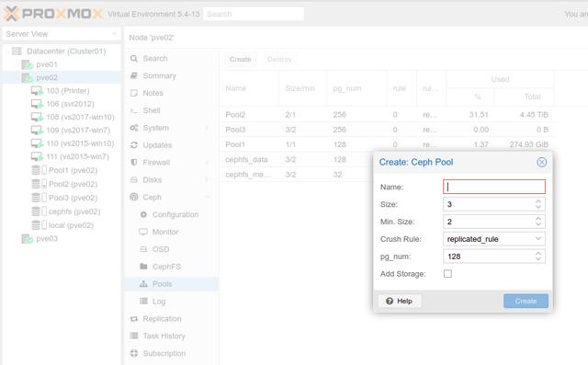Viewport: 588px width, 365px height.
Task: Click the Disks drive icon
Action: pos(134,179)
